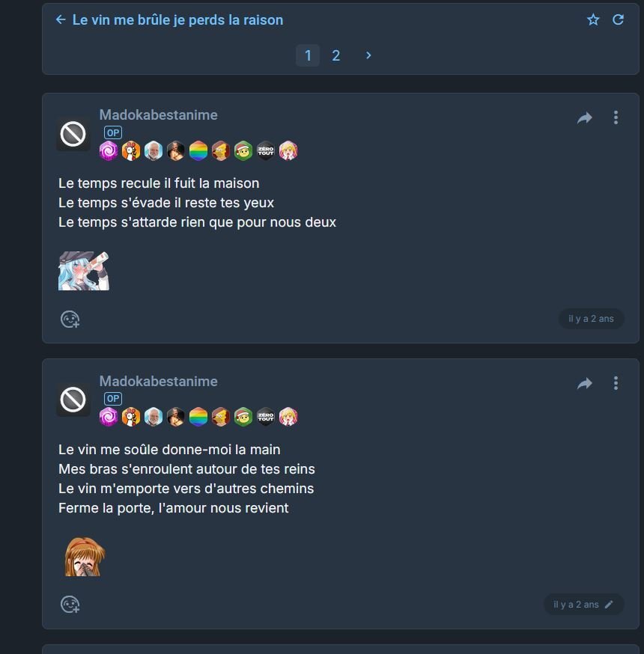The image size is (644, 654).
Task: Click the next page chevron arrow
Action: point(368,55)
